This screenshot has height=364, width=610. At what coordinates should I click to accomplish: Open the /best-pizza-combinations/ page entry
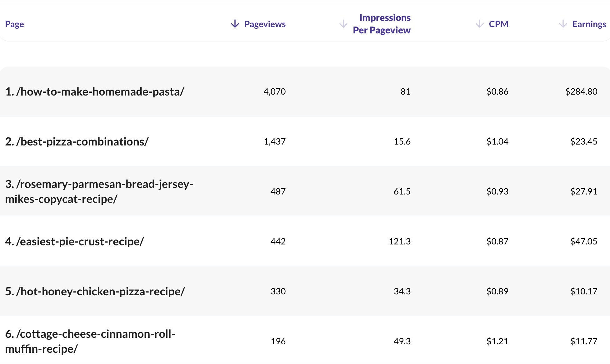click(x=77, y=141)
